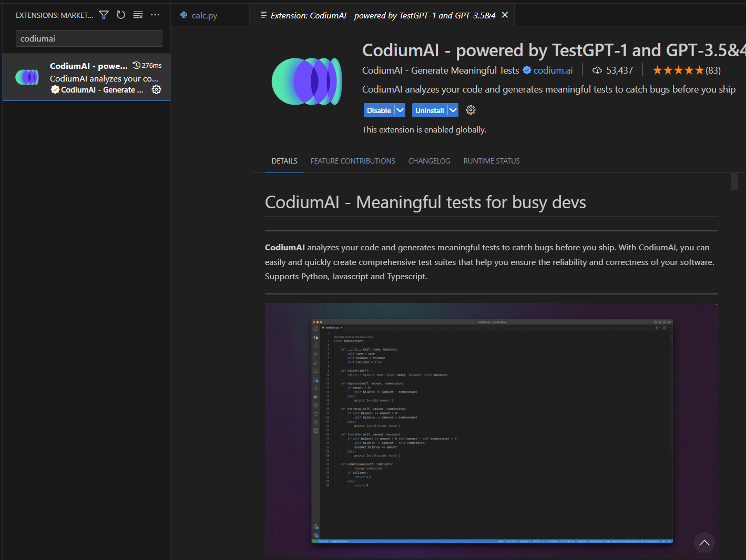
Task: Click the Disable button
Action: coord(379,110)
